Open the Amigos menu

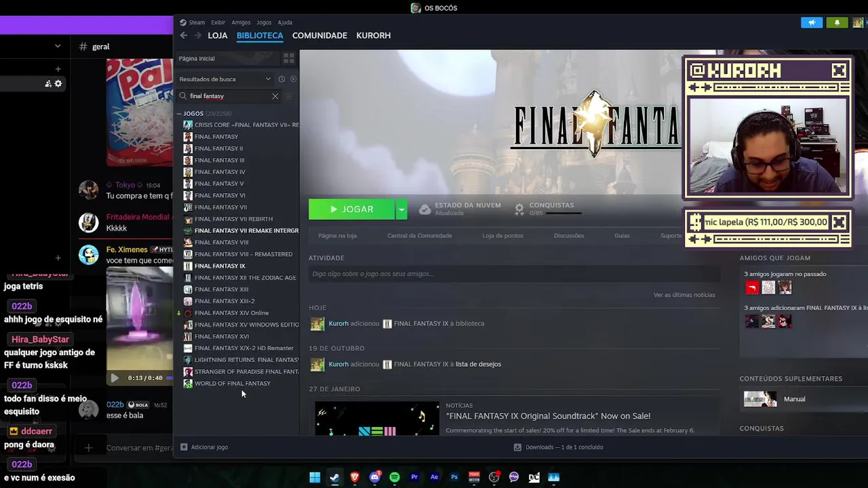click(x=241, y=22)
